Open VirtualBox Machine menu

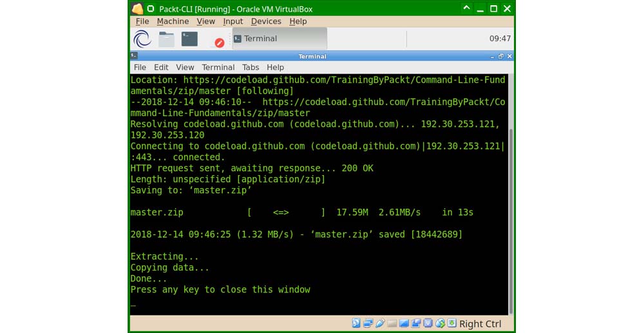coord(173,21)
